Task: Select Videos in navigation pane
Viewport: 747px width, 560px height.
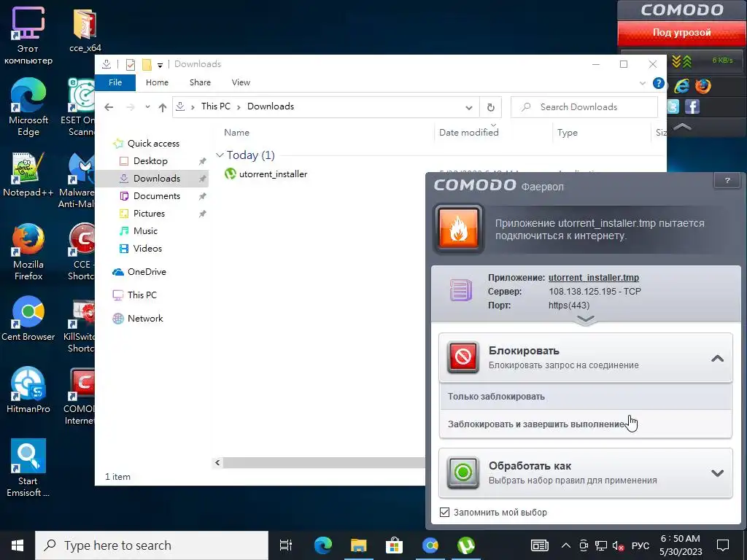Action: pos(147,248)
